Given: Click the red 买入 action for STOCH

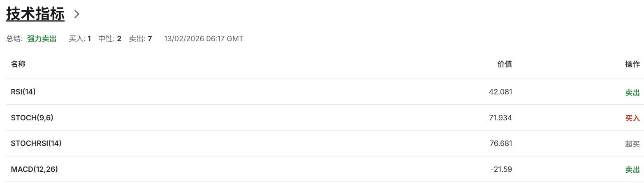Looking at the screenshot, I should 632,118.
